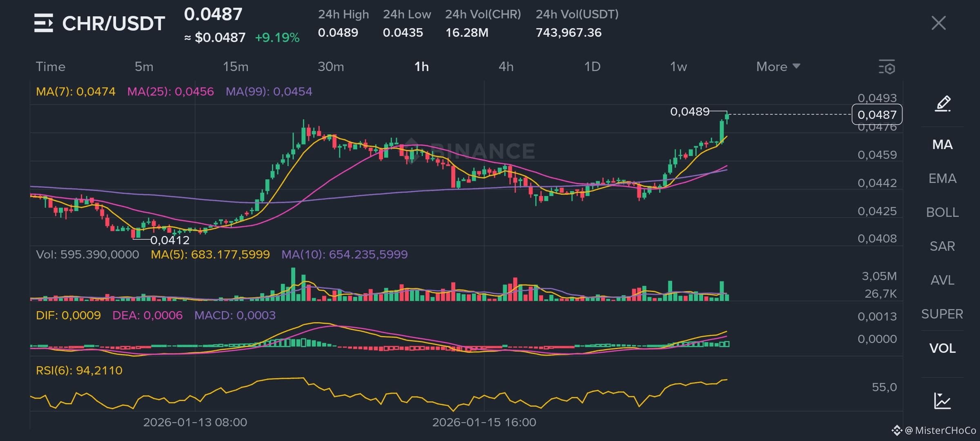Click the volume MA(10): 654.235,5999 legend
The width and height of the screenshot is (980, 441).
(345, 254)
